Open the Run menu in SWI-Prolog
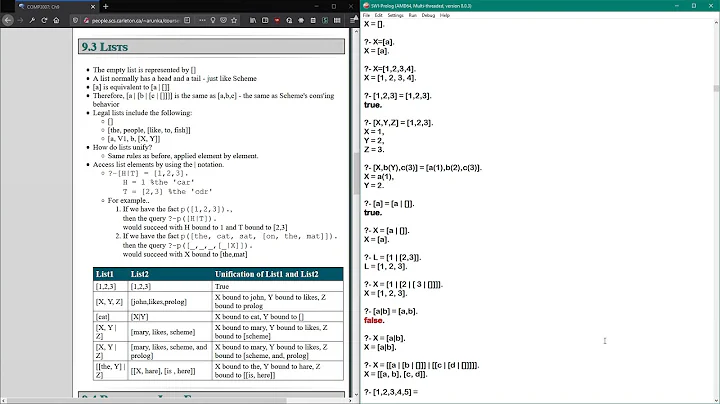The image size is (720, 404). [412, 15]
